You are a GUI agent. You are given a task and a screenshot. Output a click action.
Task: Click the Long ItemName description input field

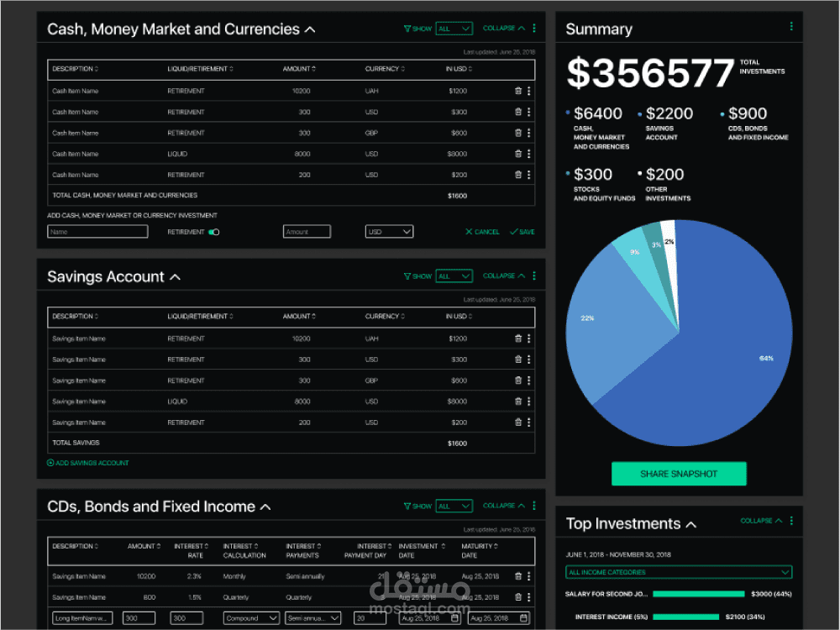[x=82, y=618]
